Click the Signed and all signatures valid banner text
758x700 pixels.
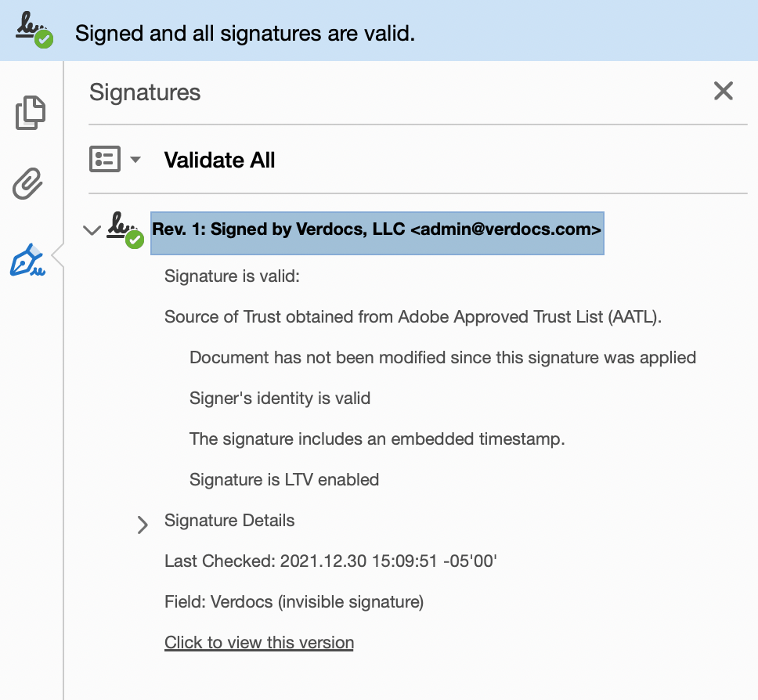coord(244,34)
